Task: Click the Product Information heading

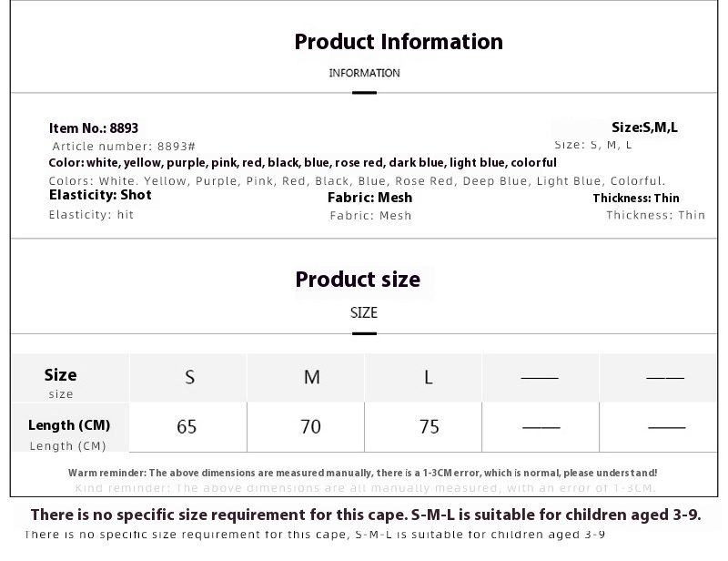Action: tap(399, 42)
